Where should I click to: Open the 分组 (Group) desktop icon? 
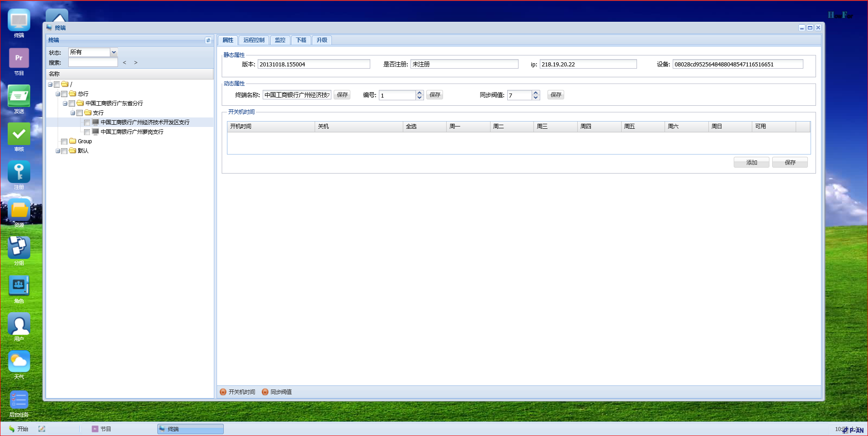click(x=19, y=248)
